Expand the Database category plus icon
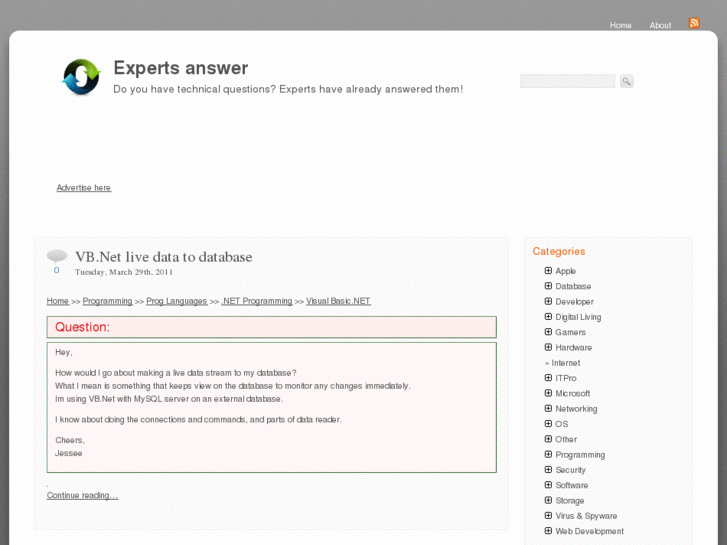This screenshot has height=545, width=727. coord(548,286)
